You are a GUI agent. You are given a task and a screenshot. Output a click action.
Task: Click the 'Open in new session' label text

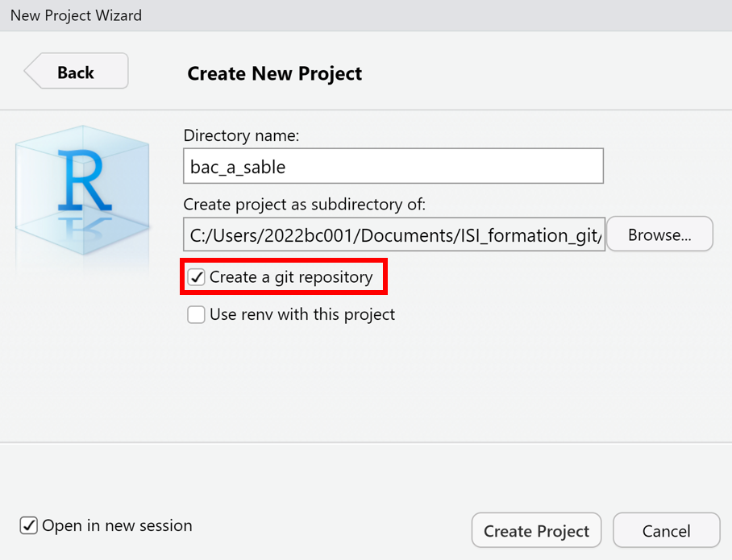coord(117,526)
